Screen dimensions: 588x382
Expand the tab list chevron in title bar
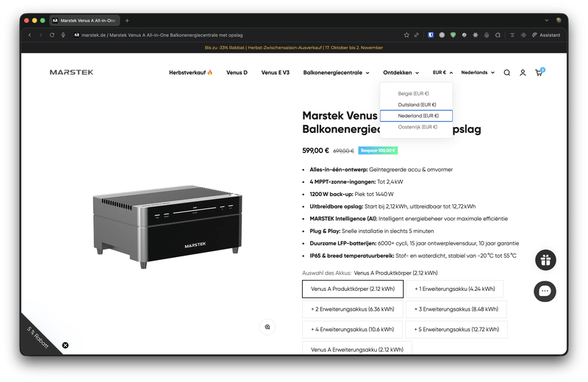[x=546, y=21]
